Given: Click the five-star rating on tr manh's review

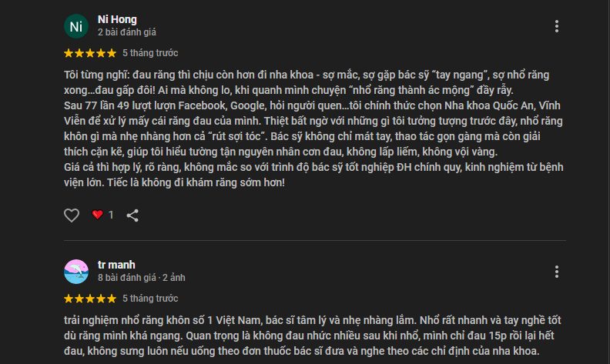Looking at the screenshot, I should pyautogui.click(x=90, y=299).
